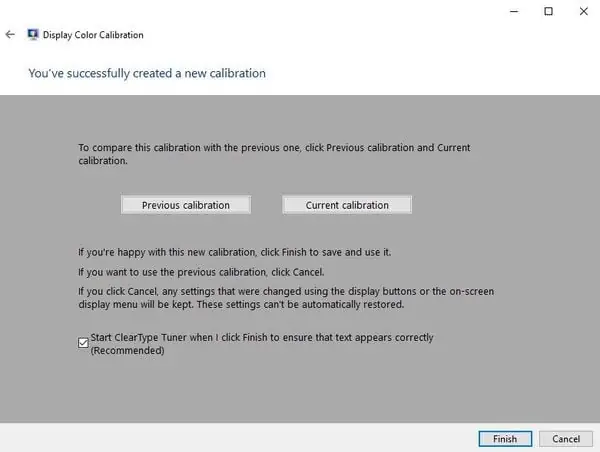
Task: Click the 'Start ClearType Tuner when I click Finish' label
Action: click(x=262, y=344)
